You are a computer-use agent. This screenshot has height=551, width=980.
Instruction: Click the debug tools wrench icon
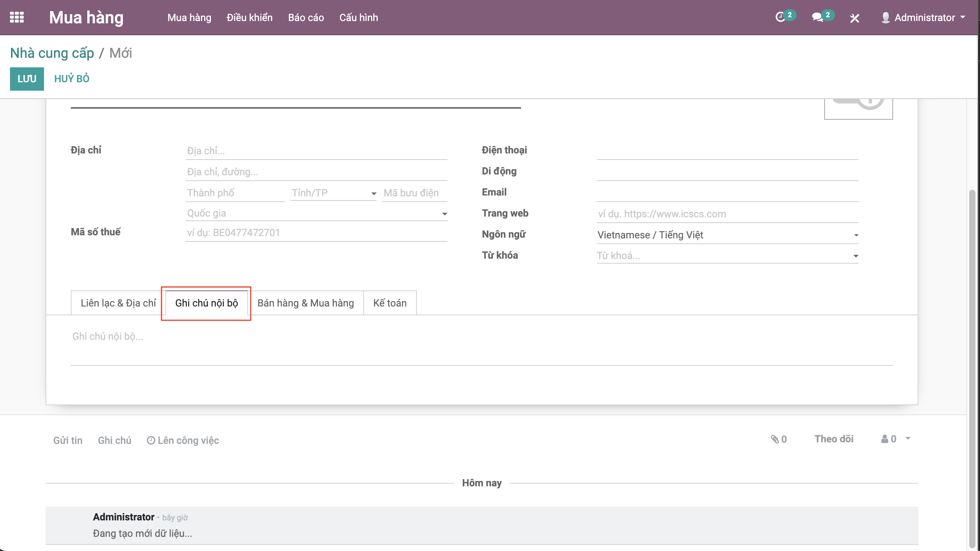pos(854,18)
